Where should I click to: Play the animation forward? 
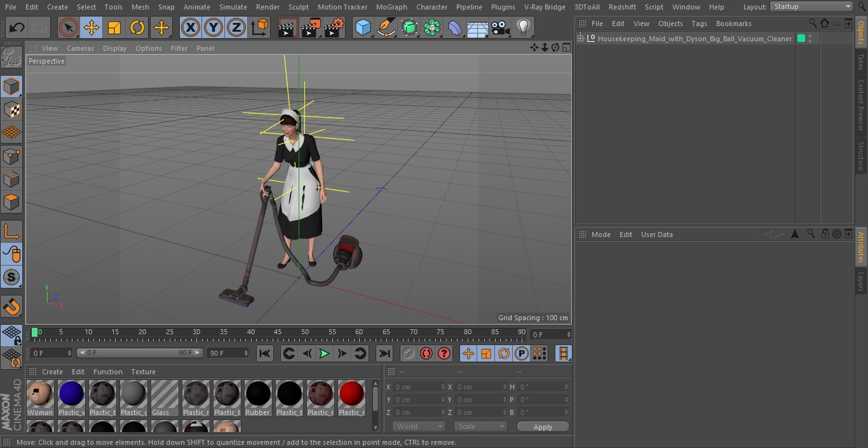point(324,353)
